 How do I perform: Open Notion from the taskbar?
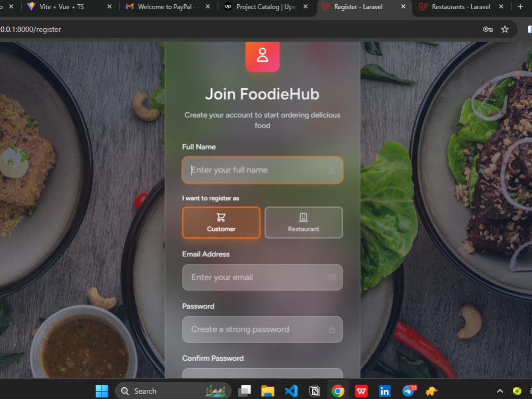click(x=314, y=391)
